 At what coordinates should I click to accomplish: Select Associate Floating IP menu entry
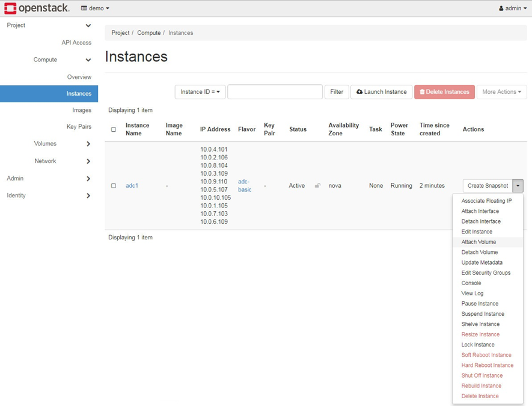(486, 201)
